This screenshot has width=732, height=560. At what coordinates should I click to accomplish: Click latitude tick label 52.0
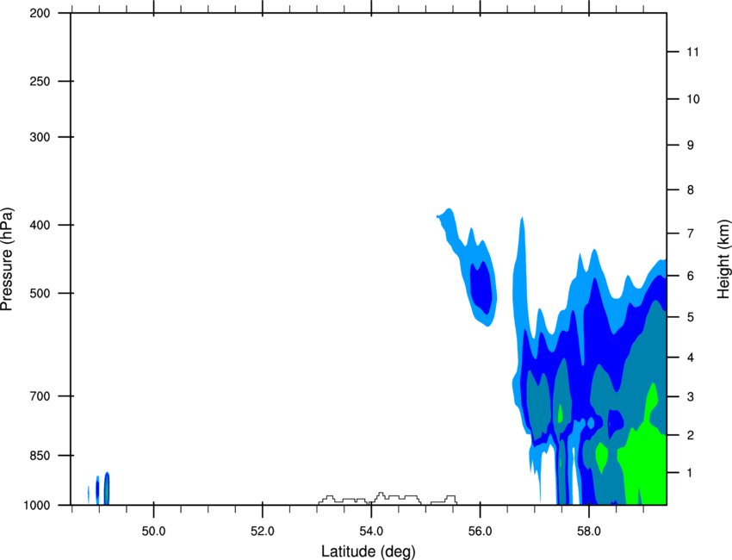pyautogui.click(x=263, y=532)
